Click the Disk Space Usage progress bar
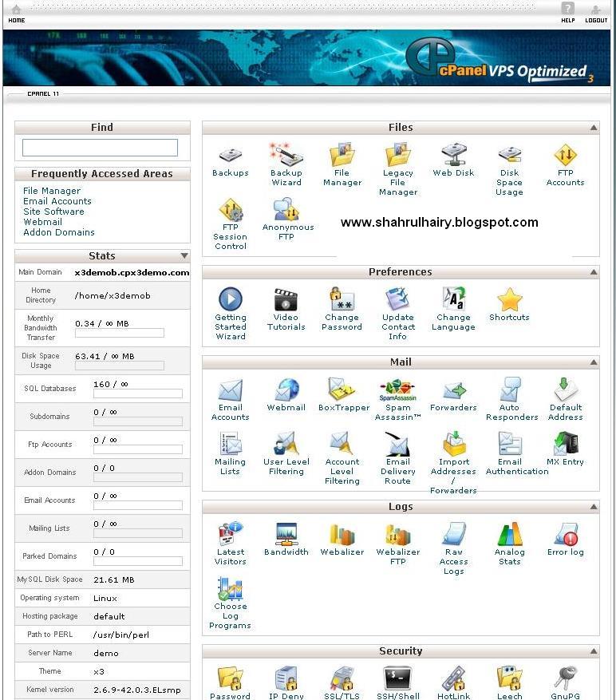Screen dimensions: 616x700 click(x=120, y=366)
